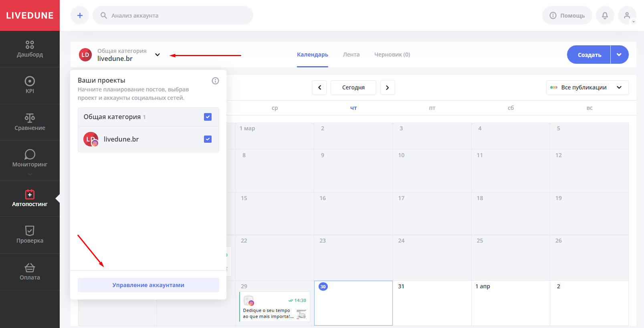Click the info icon in Ваши проекты panel
Image resolution: width=644 pixels, height=328 pixels.
[x=215, y=81]
